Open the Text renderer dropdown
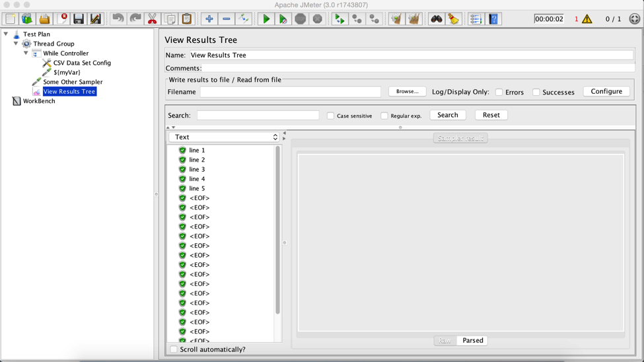 click(x=225, y=137)
